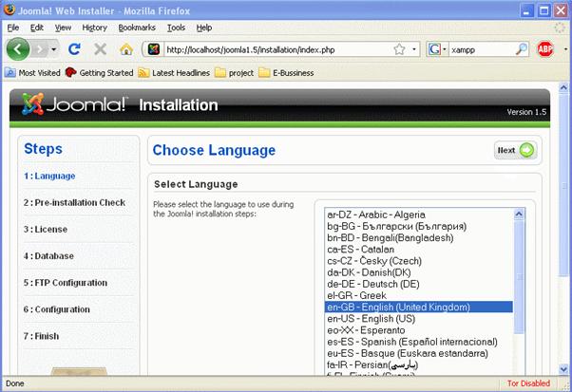Screen dimensions: 572x392
Task: Select bn-BD - Bengali(Bangladesh)
Action: pos(419,238)
